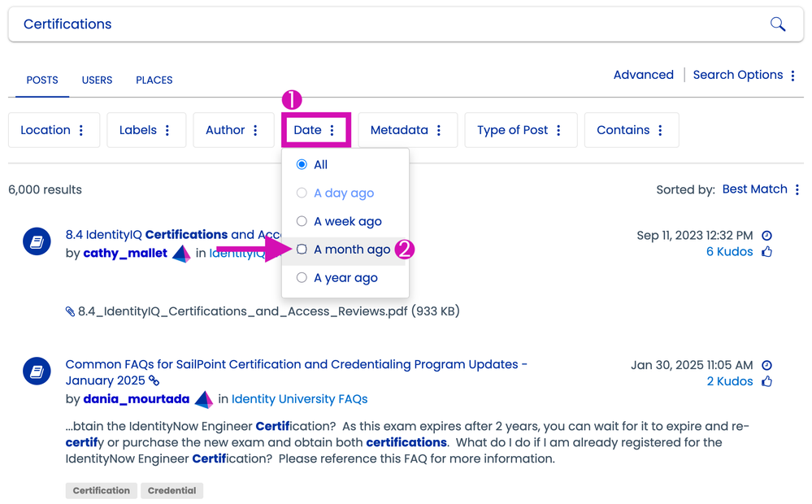Open the Sorted by Best Match menu
Viewport: 812px width, 504px height.
click(762, 189)
